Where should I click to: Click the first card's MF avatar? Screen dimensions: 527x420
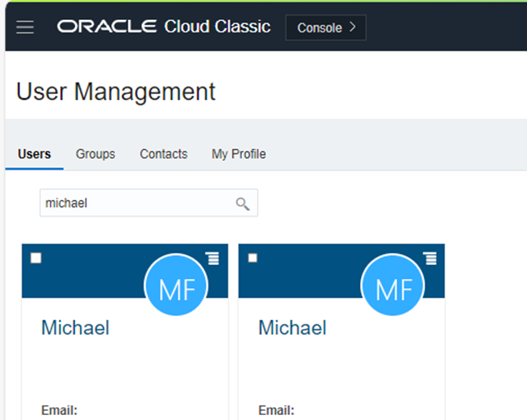point(177,289)
